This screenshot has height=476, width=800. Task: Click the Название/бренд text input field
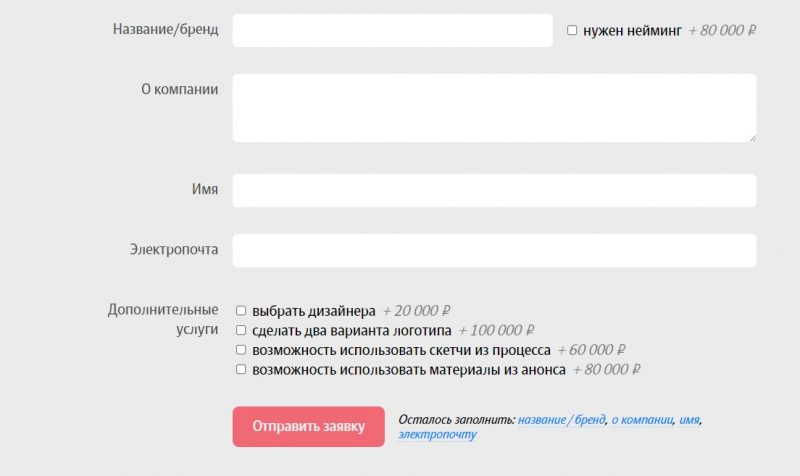point(392,30)
